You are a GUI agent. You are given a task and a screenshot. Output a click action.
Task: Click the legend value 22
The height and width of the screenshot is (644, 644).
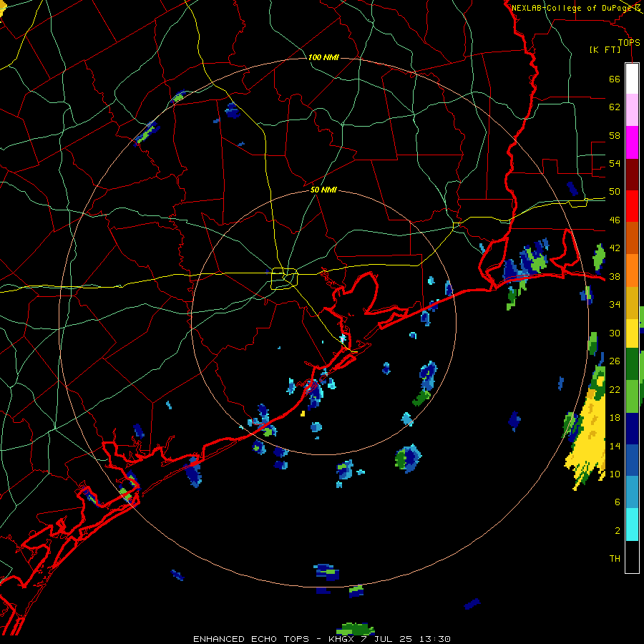[x=615, y=389]
